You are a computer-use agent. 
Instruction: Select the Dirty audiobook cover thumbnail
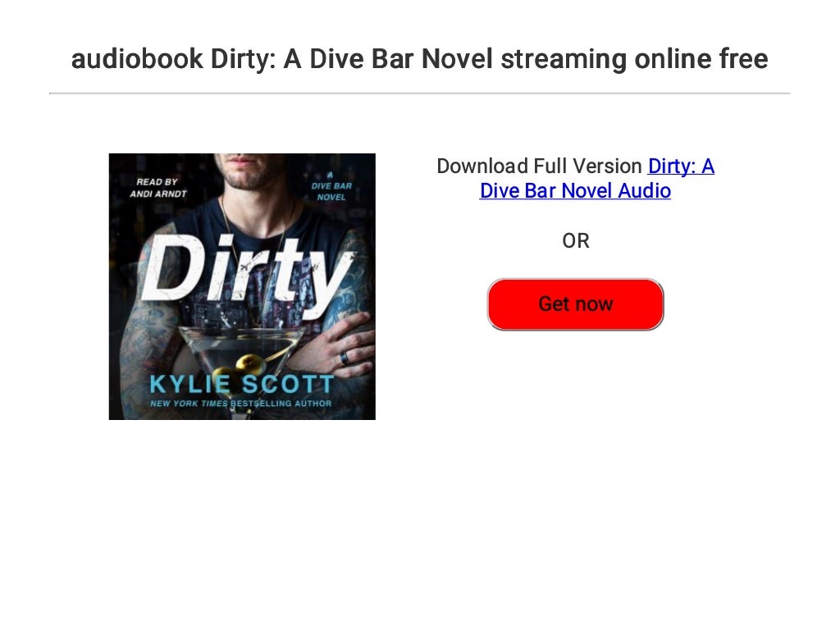(242, 286)
